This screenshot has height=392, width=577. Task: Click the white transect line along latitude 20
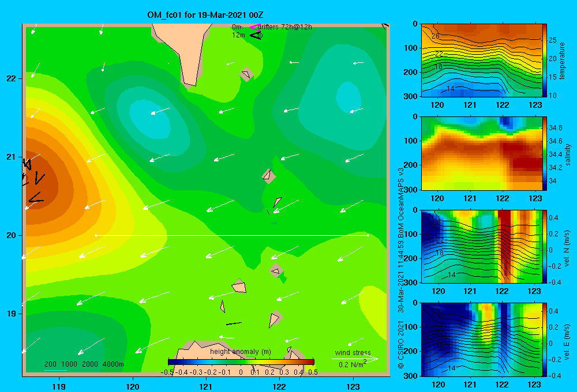click(232, 235)
